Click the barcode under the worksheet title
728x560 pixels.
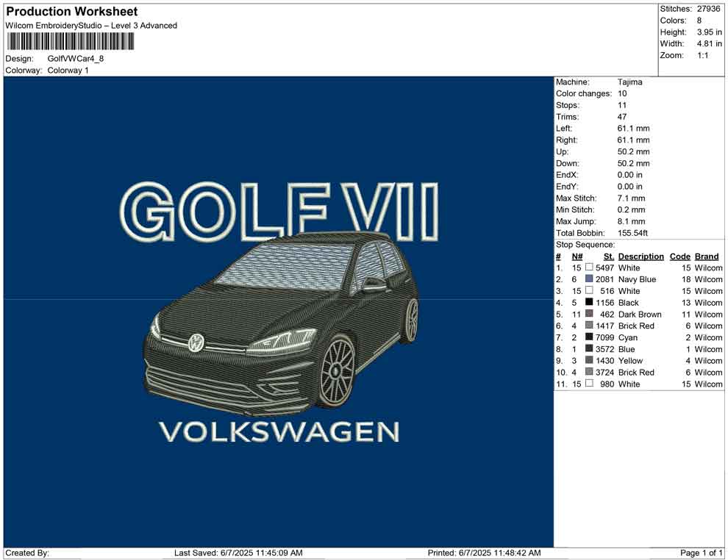[71, 42]
